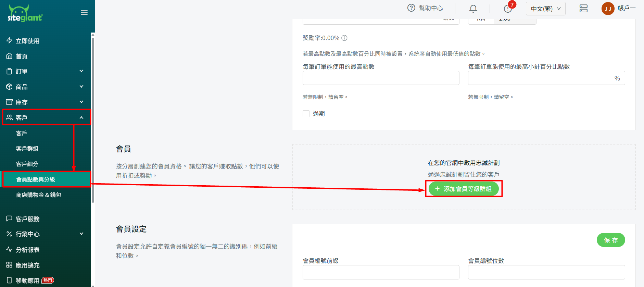The image size is (644, 287).
Task: Focus the 每筆訂單能使用的最高點數 input field
Action: tap(381, 78)
